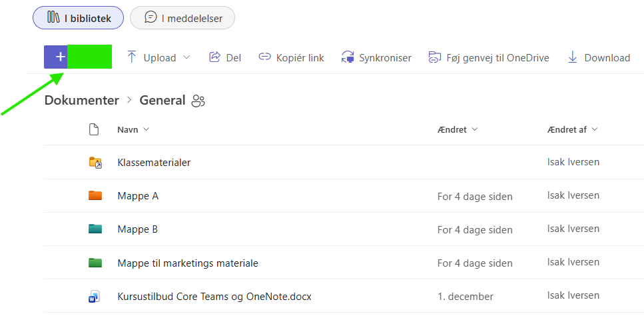Click the Upload arrow icon
The image size is (644, 330).
pos(132,57)
